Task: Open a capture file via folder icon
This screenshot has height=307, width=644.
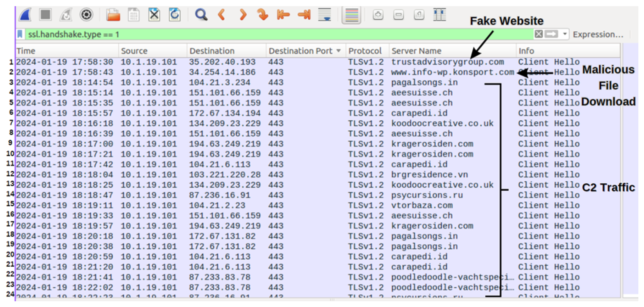Action: [x=113, y=15]
